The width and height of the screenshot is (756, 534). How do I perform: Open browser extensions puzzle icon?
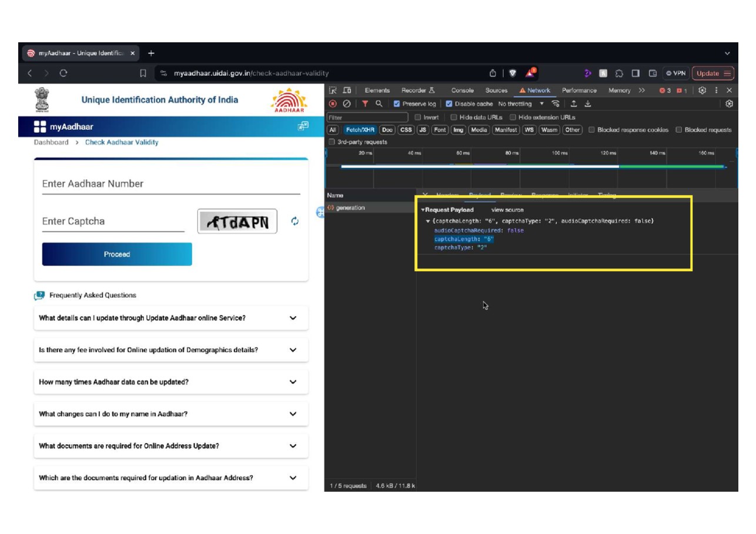click(619, 73)
